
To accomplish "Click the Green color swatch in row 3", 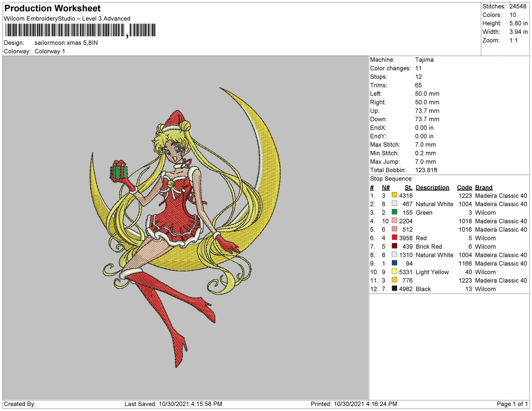I will point(394,212).
